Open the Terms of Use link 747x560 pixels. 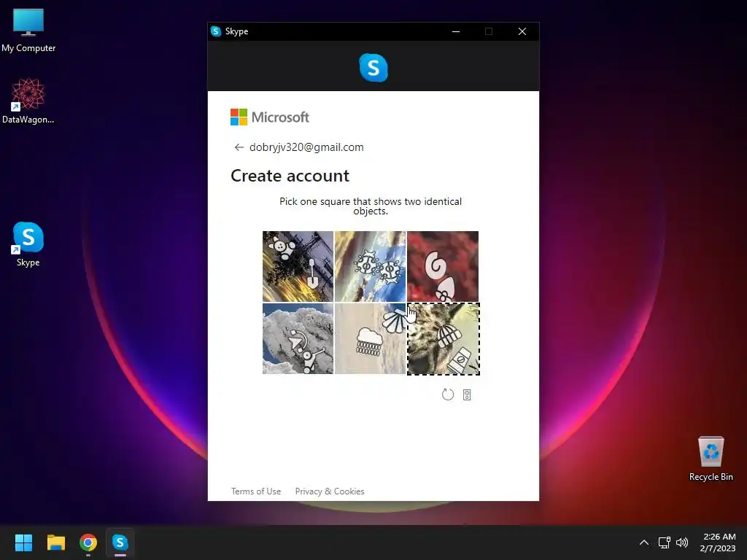(256, 491)
